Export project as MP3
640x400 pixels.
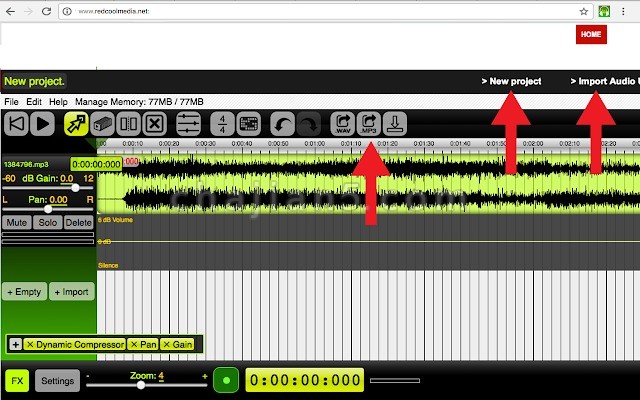pos(369,124)
